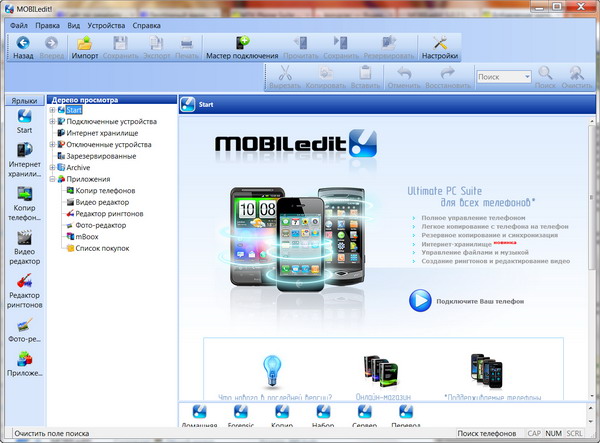Select Копир телефонов in tree

(x=105, y=191)
